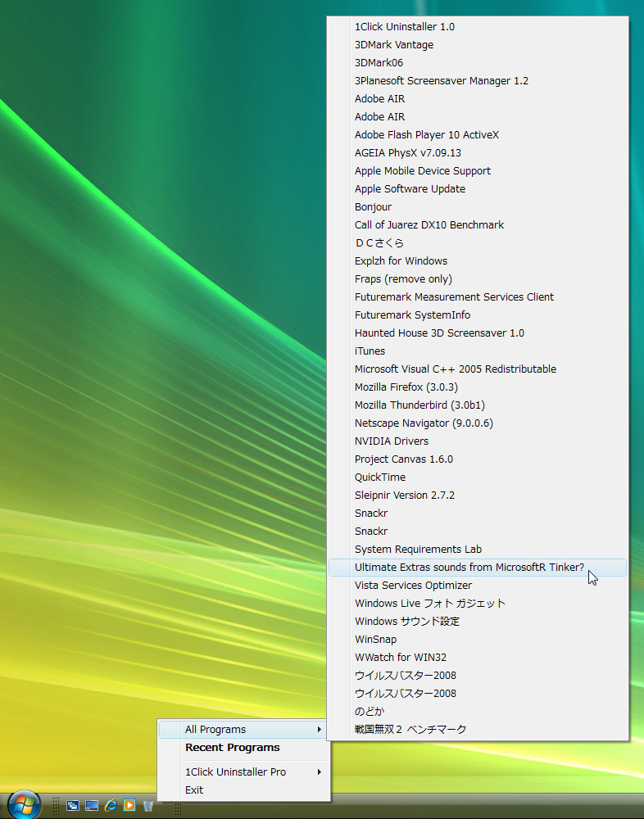
Task: Choose Haunted House 3D Screensaver 1.0
Action: [x=477, y=333]
